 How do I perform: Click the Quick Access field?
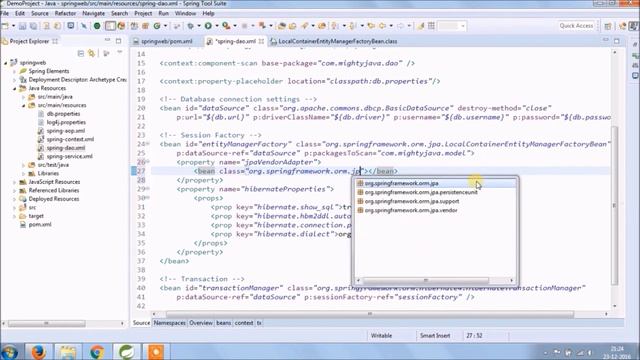[x=576, y=26]
